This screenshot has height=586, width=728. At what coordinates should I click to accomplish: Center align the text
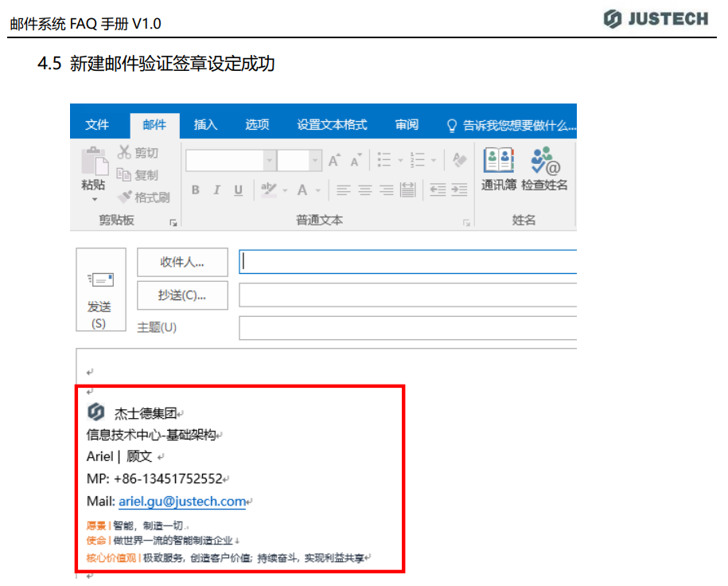365,189
